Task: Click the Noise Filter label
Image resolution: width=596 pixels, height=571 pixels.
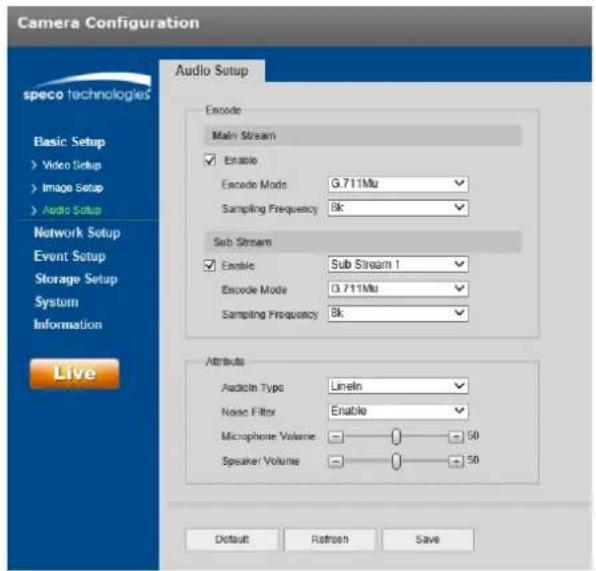Action: coord(249,412)
